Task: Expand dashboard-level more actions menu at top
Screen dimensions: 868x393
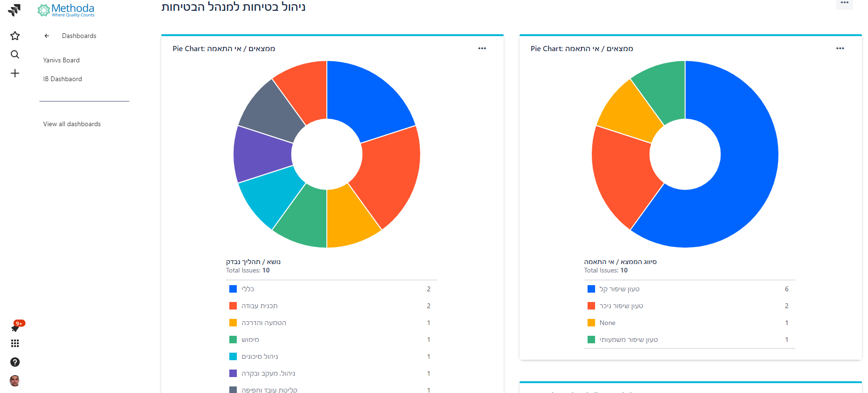Action: [x=844, y=3]
